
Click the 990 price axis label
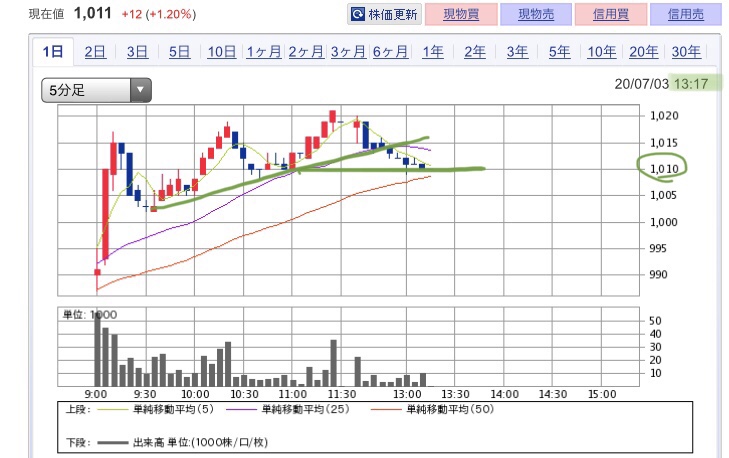pyautogui.click(x=658, y=274)
